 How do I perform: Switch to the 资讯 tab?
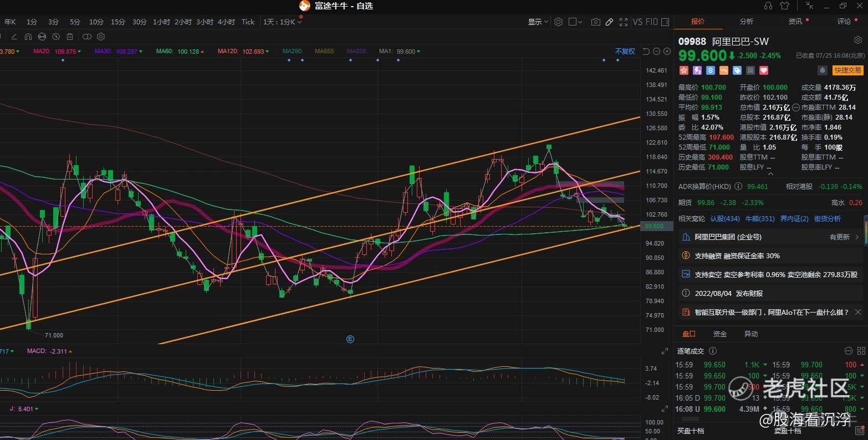(x=795, y=22)
